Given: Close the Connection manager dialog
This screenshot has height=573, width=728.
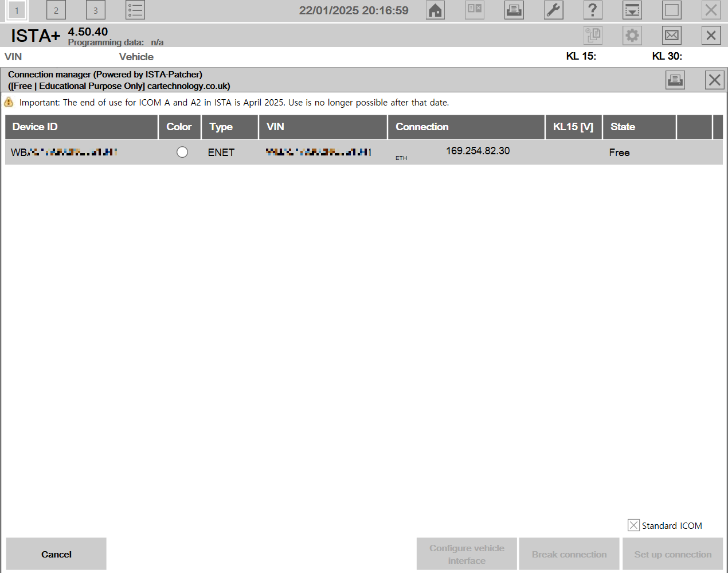Looking at the screenshot, I should (715, 80).
